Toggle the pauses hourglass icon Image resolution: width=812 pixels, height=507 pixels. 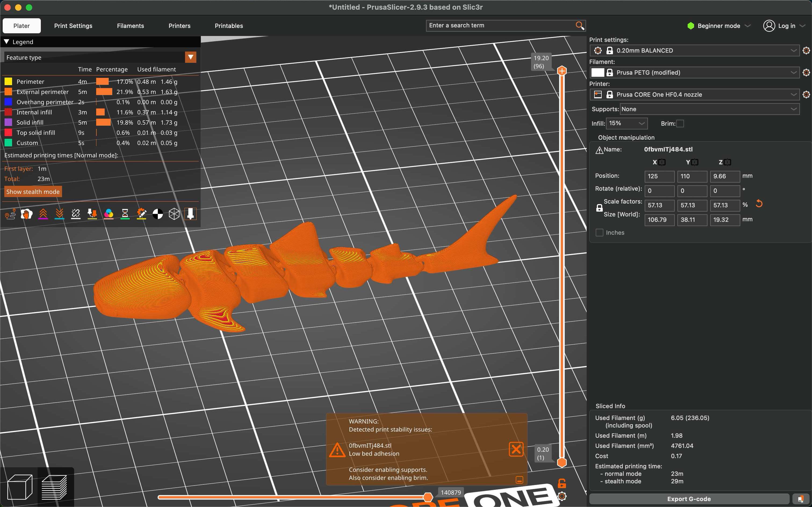pos(125,214)
